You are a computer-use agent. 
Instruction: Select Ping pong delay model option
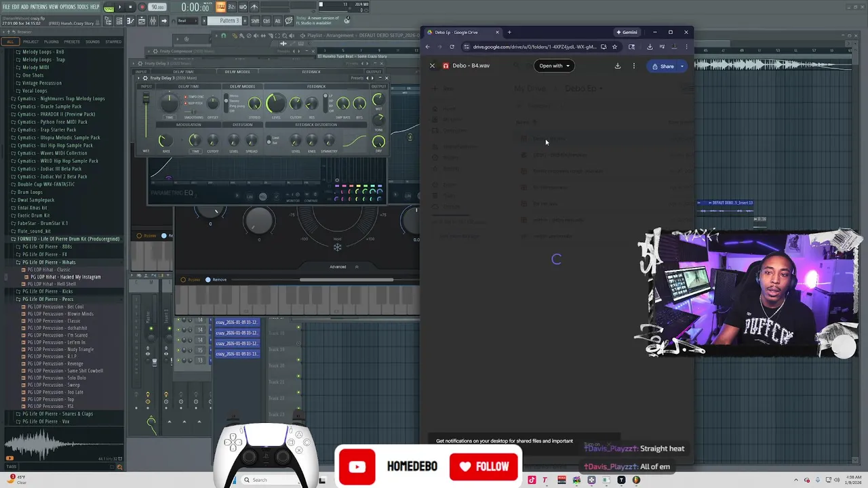click(x=236, y=106)
